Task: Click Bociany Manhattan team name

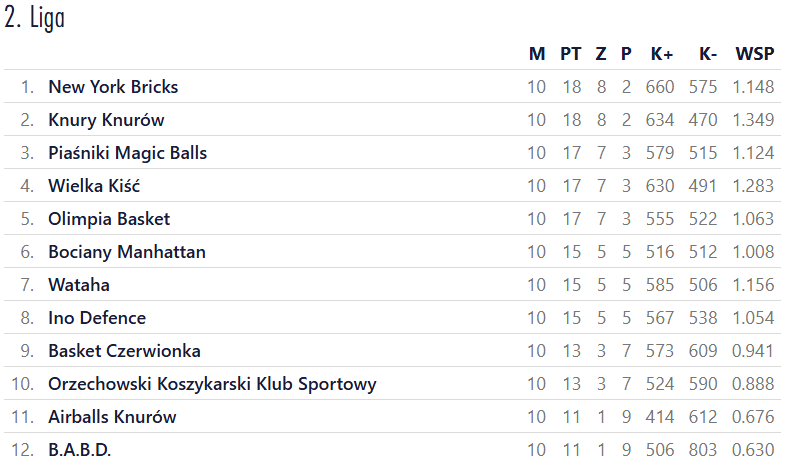Action: [x=126, y=252]
